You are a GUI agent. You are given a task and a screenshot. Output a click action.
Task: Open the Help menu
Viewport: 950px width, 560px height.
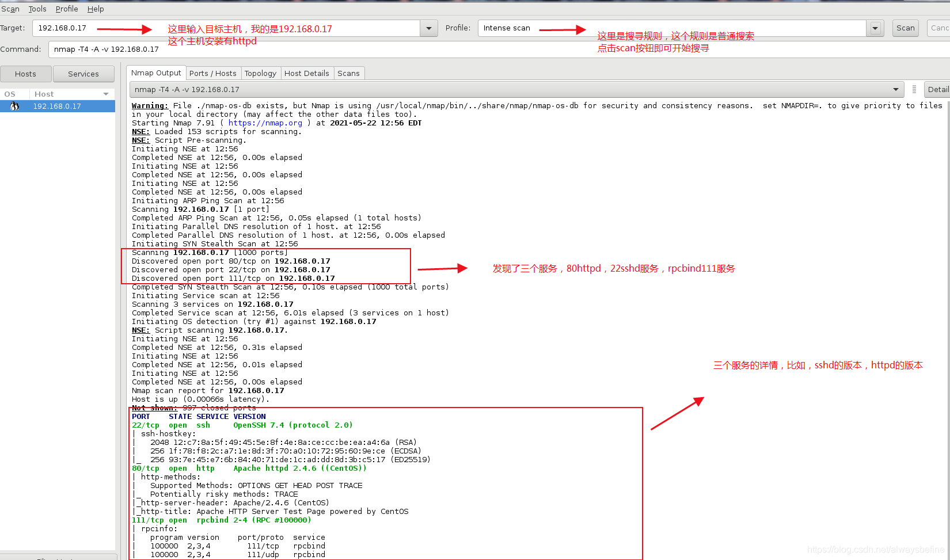click(96, 9)
